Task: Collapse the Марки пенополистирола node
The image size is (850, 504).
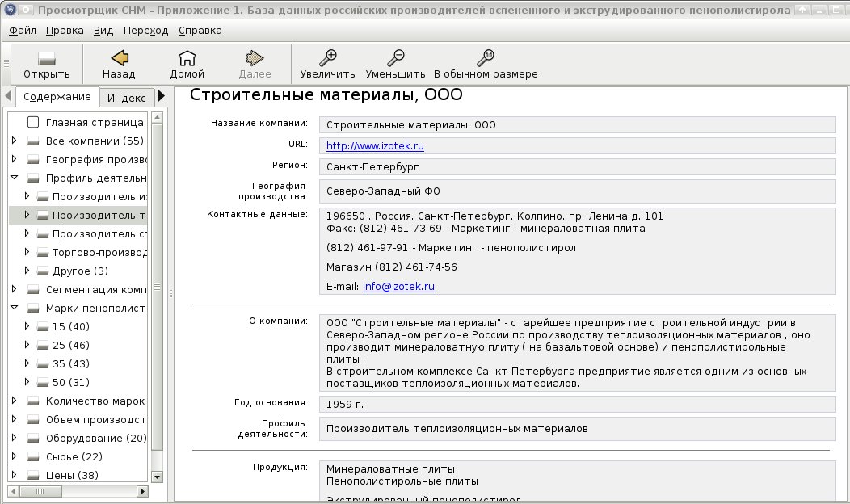Action: tap(14, 307)
